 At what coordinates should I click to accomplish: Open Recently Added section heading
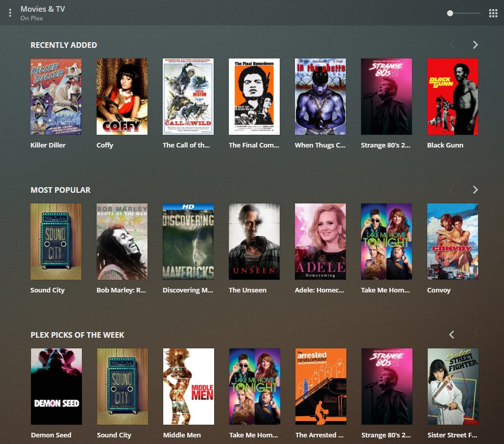(64, 45)
